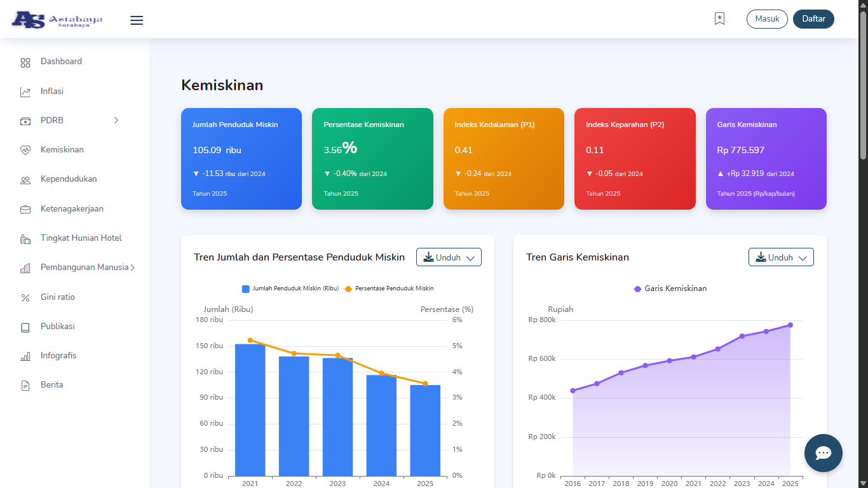Viewport: 868px width, 488px height.
Task: Open the floating chat bubble
Action: [x=823, y=453]
